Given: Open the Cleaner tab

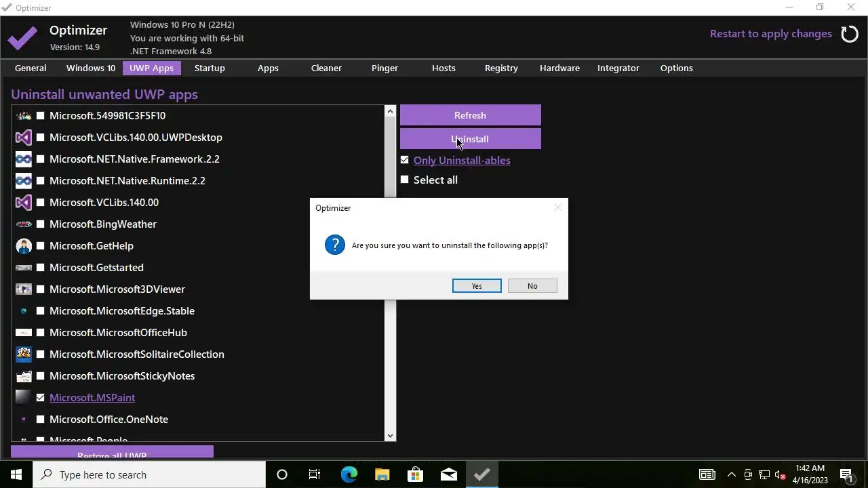Looking at the screenshot, I should 326,68.
